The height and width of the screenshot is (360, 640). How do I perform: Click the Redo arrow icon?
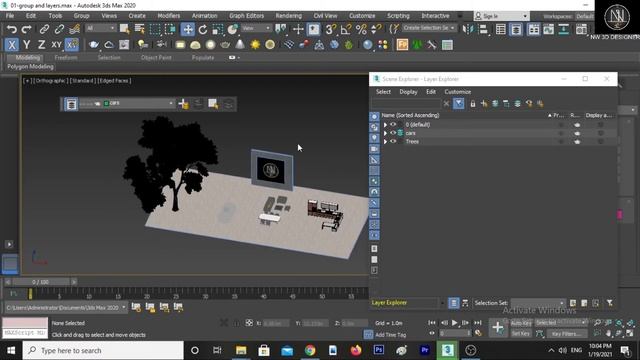[27, 29]
